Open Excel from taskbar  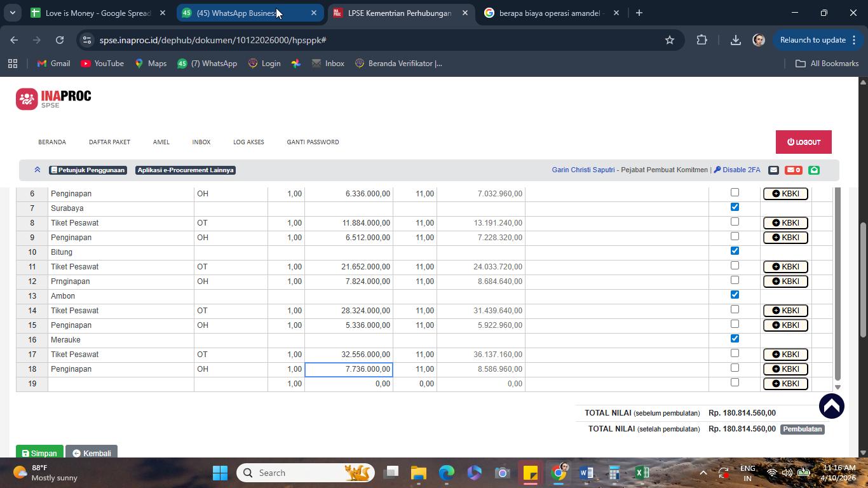642,473
